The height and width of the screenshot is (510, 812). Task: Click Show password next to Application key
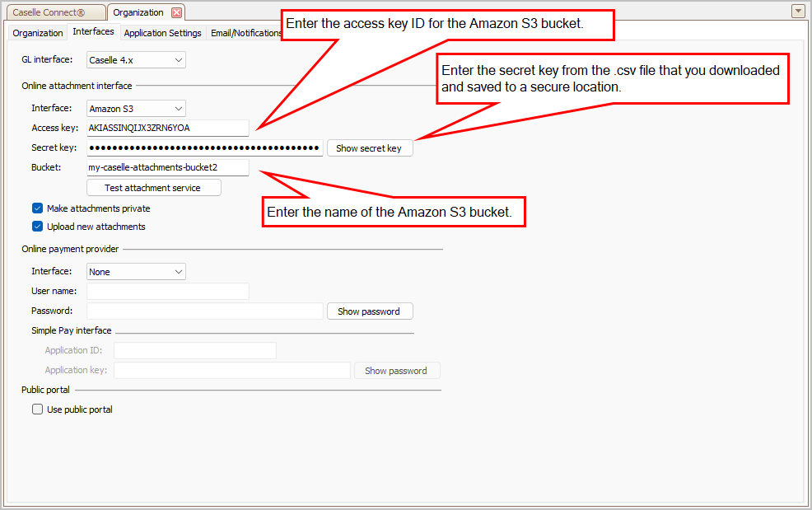pos(397,371)
